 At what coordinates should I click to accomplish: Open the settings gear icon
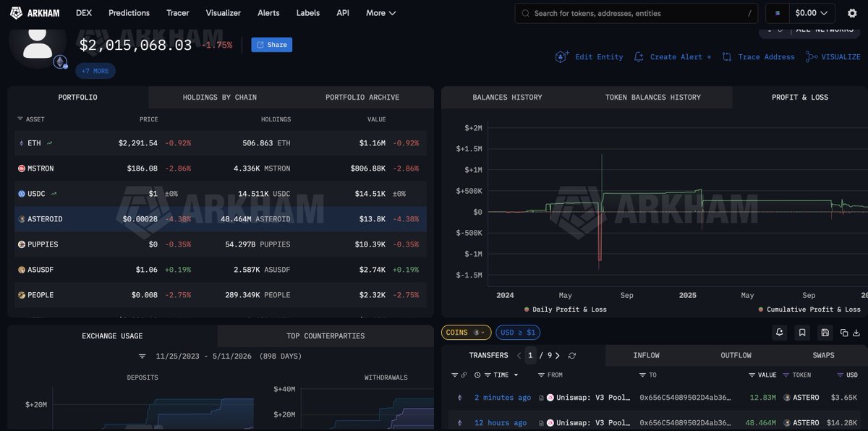coord(852,13)
